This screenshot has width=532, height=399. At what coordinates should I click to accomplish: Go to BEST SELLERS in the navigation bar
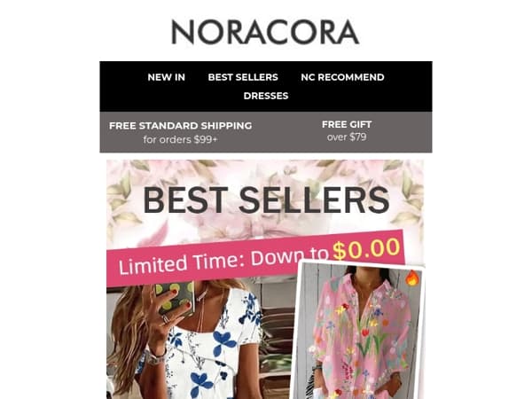[x=243, y=77]
